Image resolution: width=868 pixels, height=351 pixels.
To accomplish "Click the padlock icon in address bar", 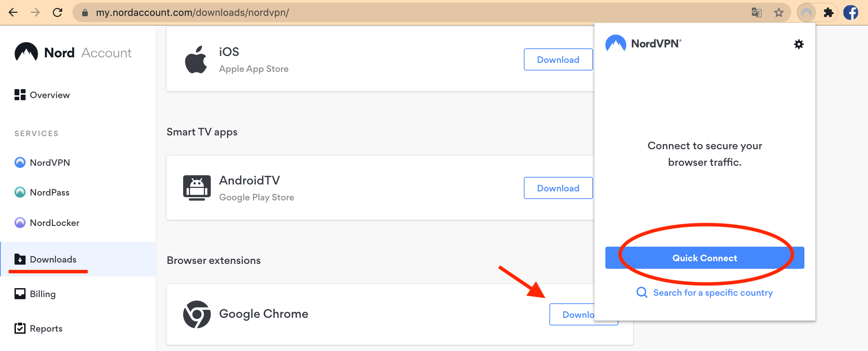I will [x=85, y=13].
